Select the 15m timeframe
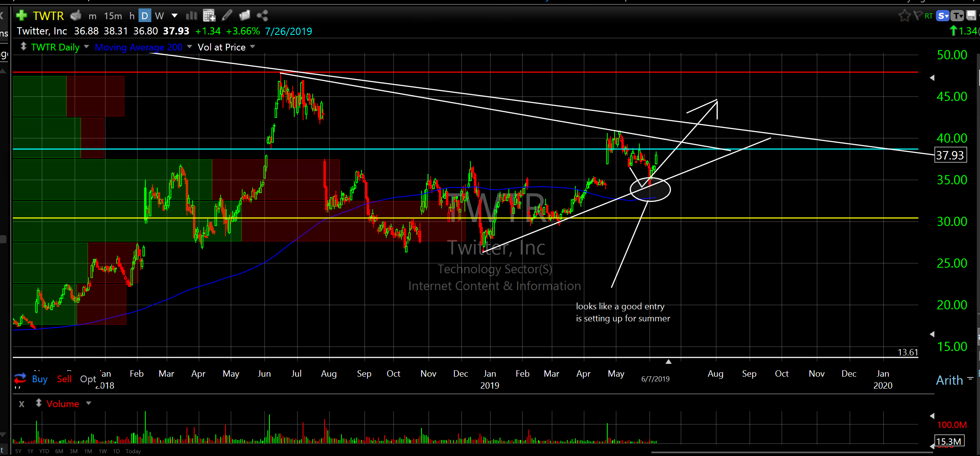This screenshot has width=980, height=456. click(x=113, y=16)
